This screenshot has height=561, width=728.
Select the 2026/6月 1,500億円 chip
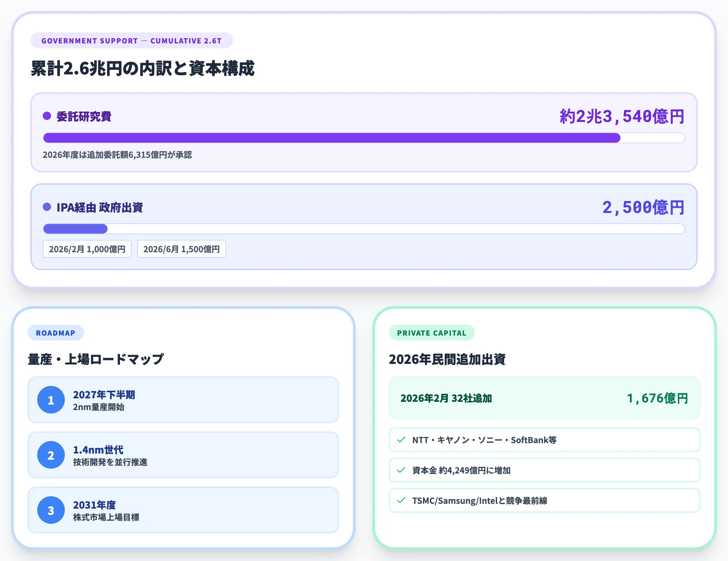(x=182, y=249)
